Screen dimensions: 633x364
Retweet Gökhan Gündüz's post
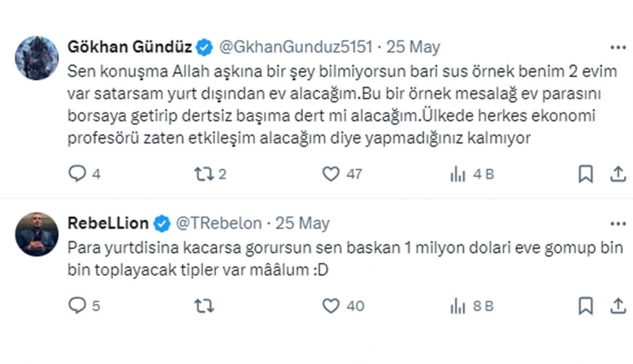click(204, 174)
